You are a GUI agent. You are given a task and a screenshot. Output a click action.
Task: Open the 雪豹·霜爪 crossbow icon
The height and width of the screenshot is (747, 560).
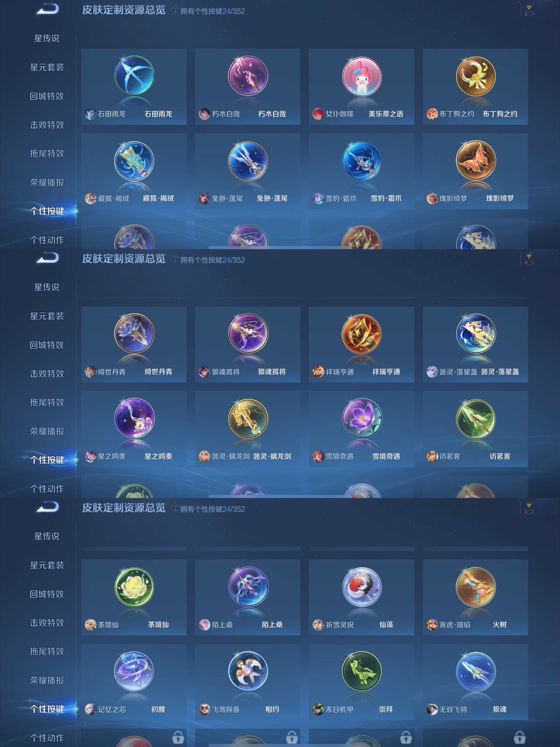pos(362,161)
